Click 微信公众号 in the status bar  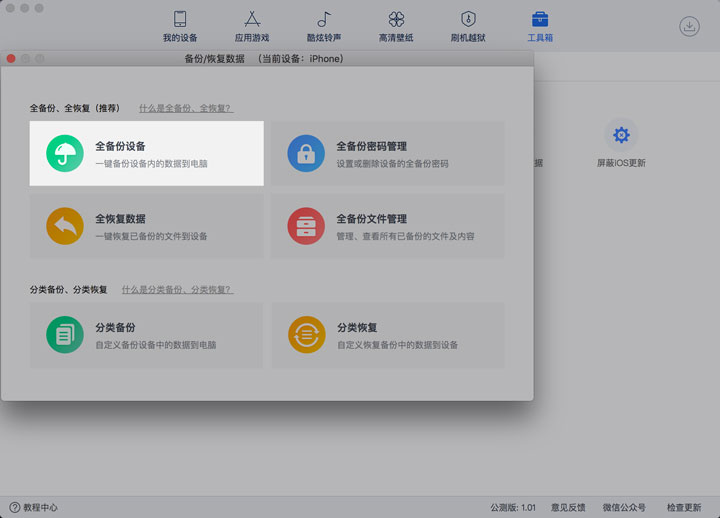(x=624, y=507)
